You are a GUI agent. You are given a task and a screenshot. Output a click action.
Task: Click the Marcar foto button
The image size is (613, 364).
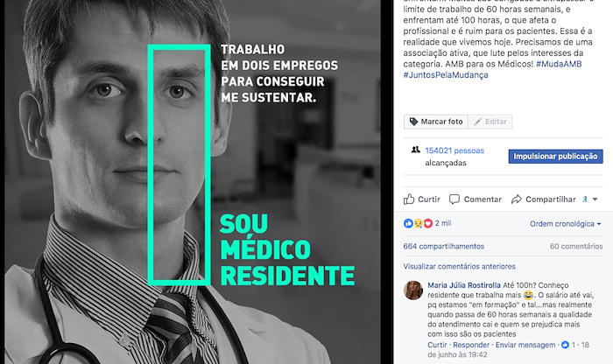click(436, 122)
